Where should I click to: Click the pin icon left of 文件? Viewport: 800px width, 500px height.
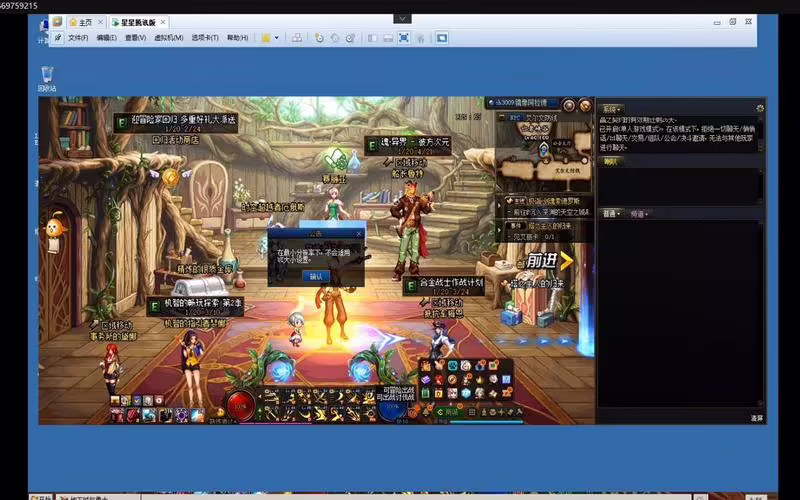click(58, 38)
